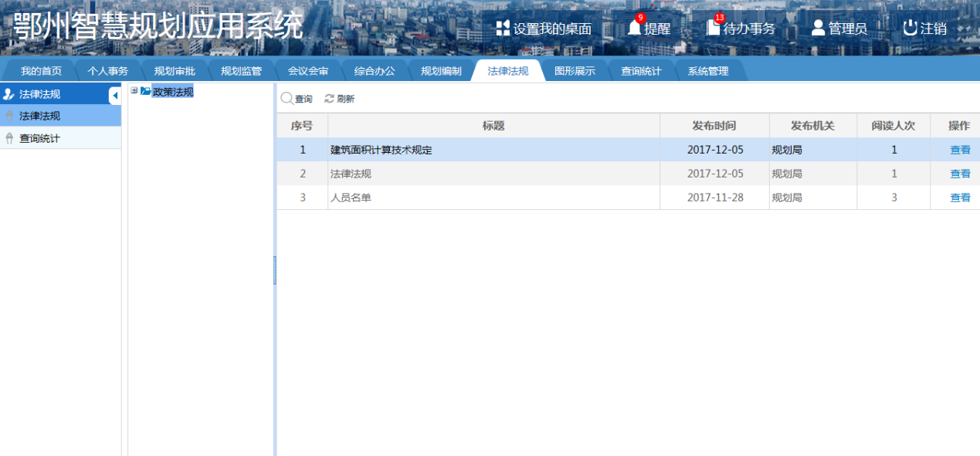Viewport: 980px width, 456px height.
Task: Select the 法律法规 sidebar submenu item
Action: pyautogui.click(x=39, y=117)
